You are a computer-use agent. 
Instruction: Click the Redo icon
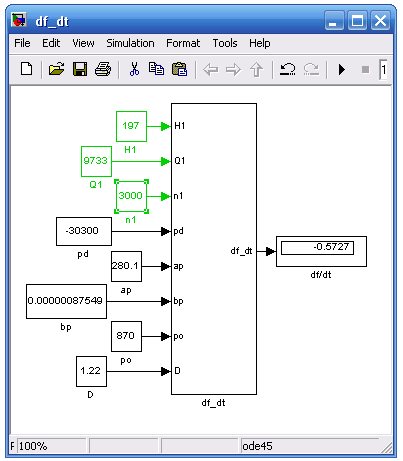[x=311, y=69]
